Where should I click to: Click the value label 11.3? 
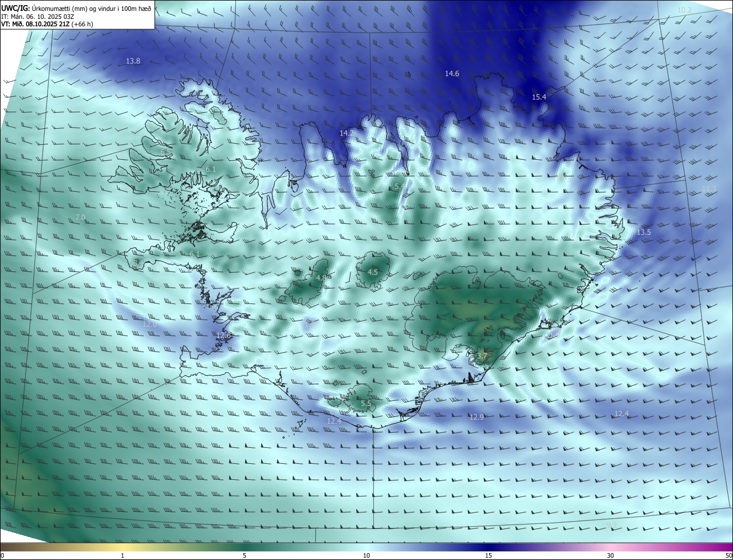(x=709, y=188)
